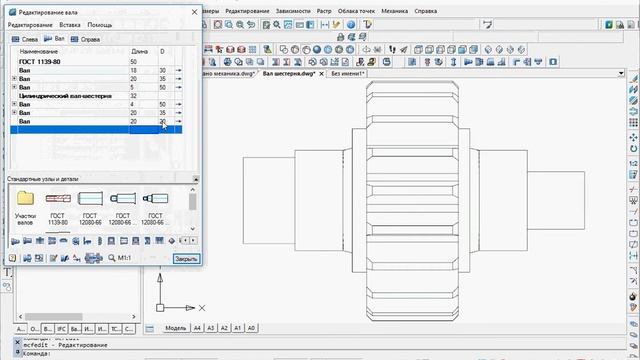Select the ГОСТ 1139-80 row in the table
The height and width of the screenshot is (360, 640).
coord(96,62)
